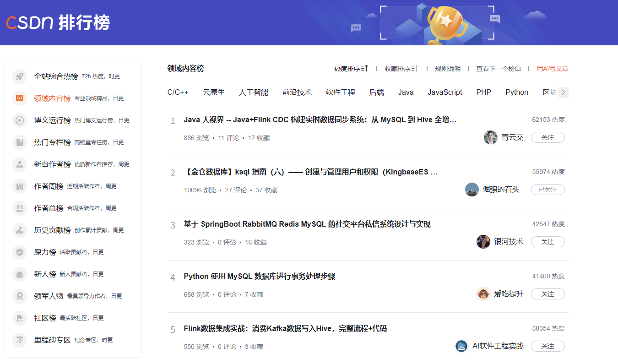Open 查看下一个榜单 link

point(499,69)
